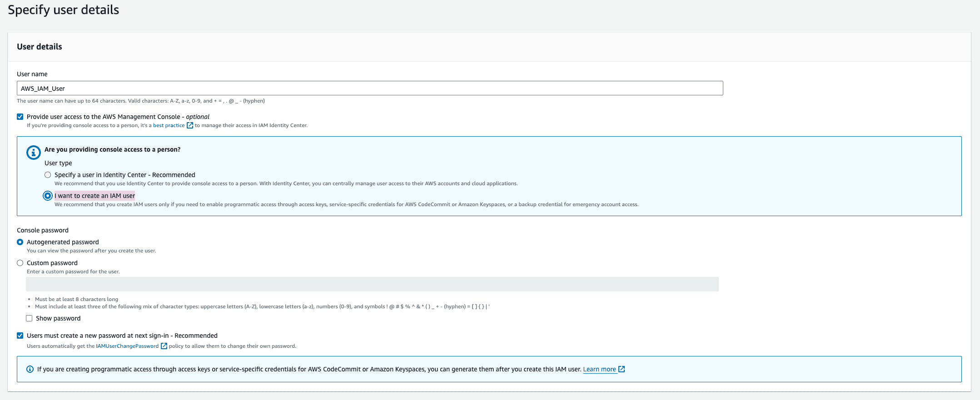Enable the Show password checkbox
This screenshot has height=400, width=980.
29,318
